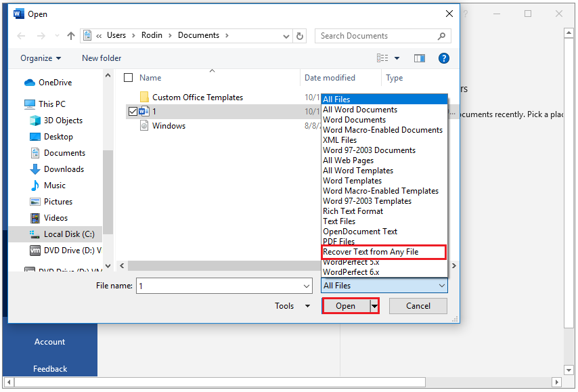Click the Cancel button
This screenshot has width=578, height=392.
pos(418,306)
